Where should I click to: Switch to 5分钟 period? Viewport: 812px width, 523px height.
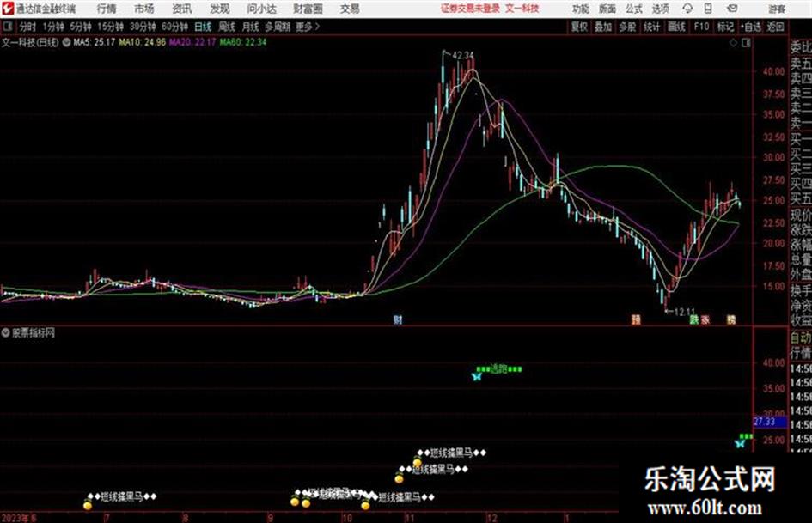point(81,27)
